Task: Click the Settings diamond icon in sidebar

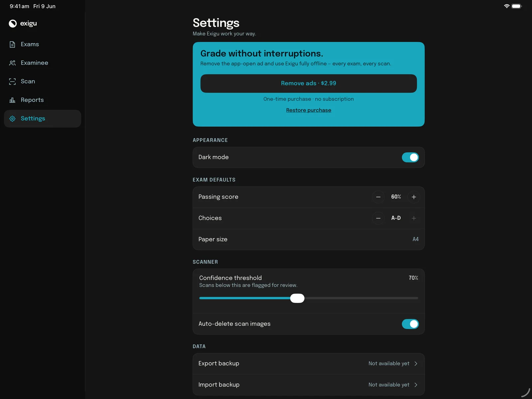Action: [12, 119]
